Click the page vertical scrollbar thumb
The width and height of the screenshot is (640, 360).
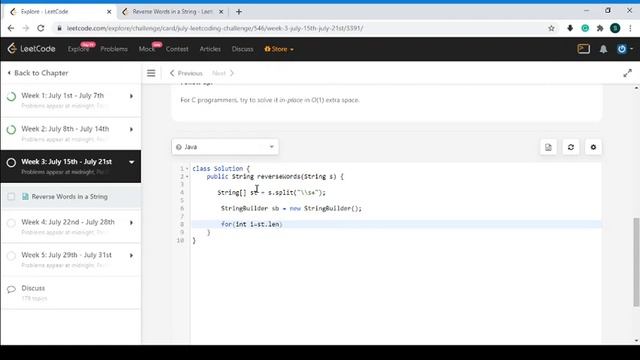pos(636,262)
